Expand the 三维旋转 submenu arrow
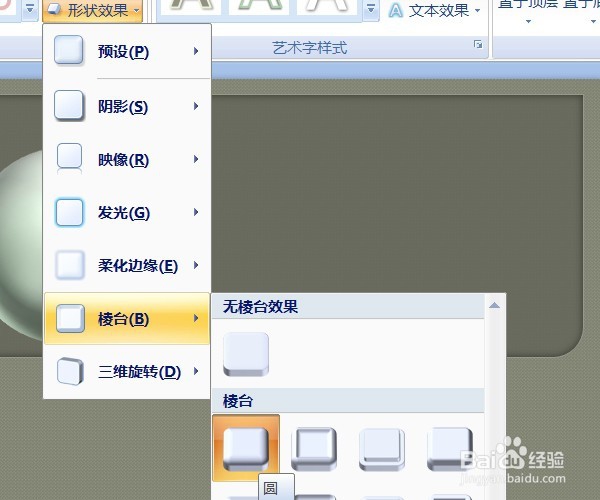 pos(196,371)
